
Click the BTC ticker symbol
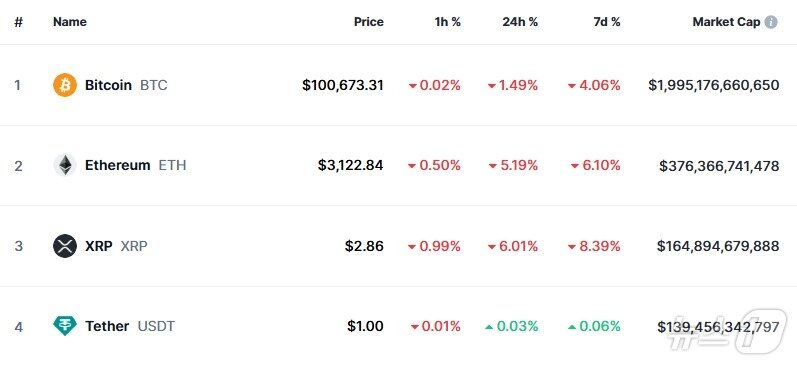pyautogui.click(x=154, y=85)
